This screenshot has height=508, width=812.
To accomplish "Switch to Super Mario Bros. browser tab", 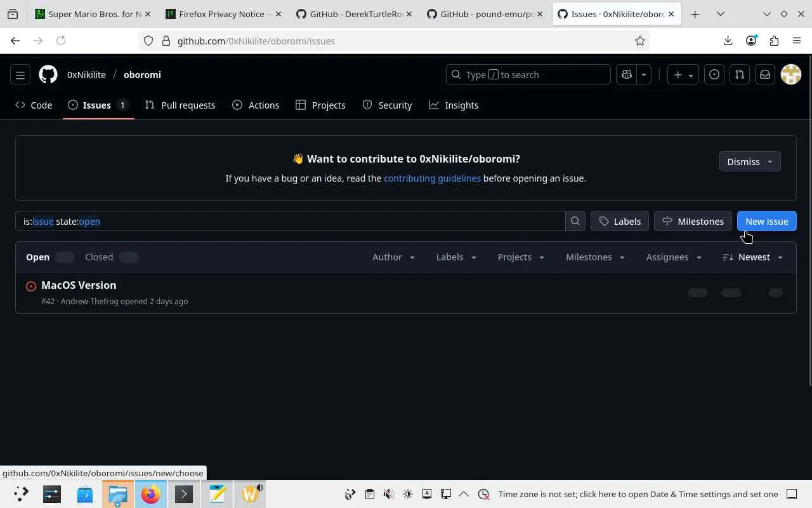I will coord(93,14).
